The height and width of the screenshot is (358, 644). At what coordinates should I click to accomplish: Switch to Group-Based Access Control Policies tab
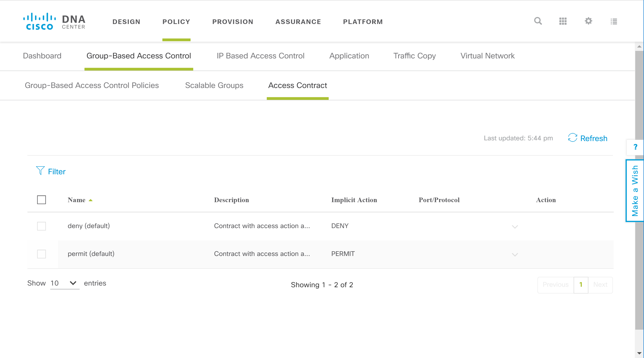[92, 86]
